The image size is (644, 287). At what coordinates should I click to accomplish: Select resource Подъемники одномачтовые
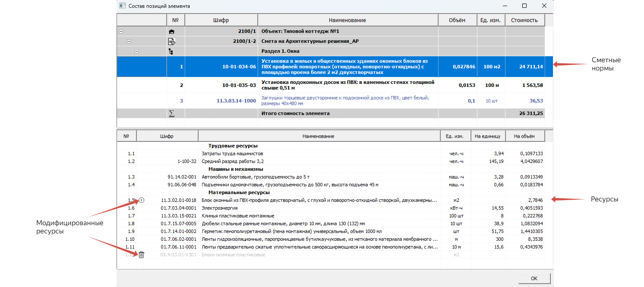point(331,185)
